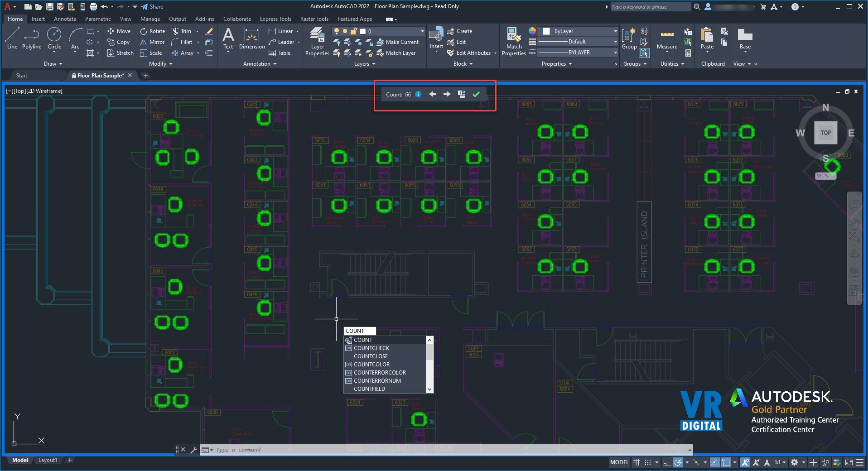Click green checkmark to end count
The image size is (868, 471).
click(x=476, y=94)
